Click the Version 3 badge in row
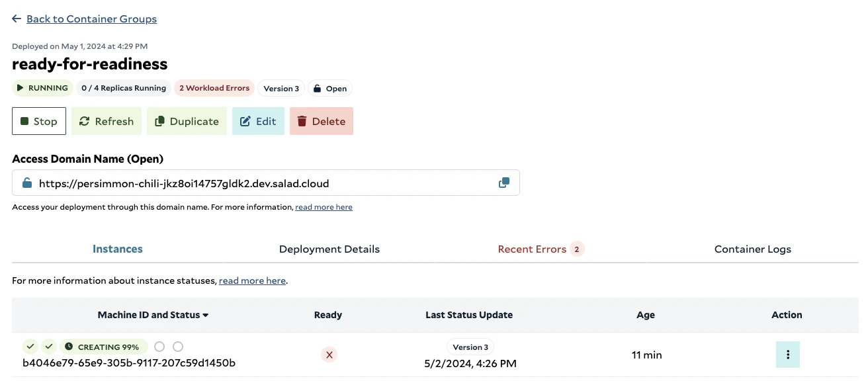 click(x=470, y=347)
